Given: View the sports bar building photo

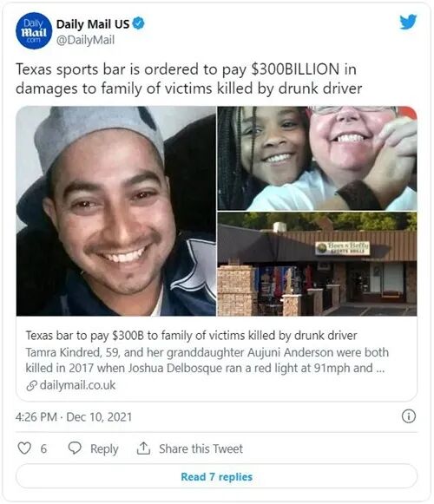Looking at the screenshot, I should 317,264.
